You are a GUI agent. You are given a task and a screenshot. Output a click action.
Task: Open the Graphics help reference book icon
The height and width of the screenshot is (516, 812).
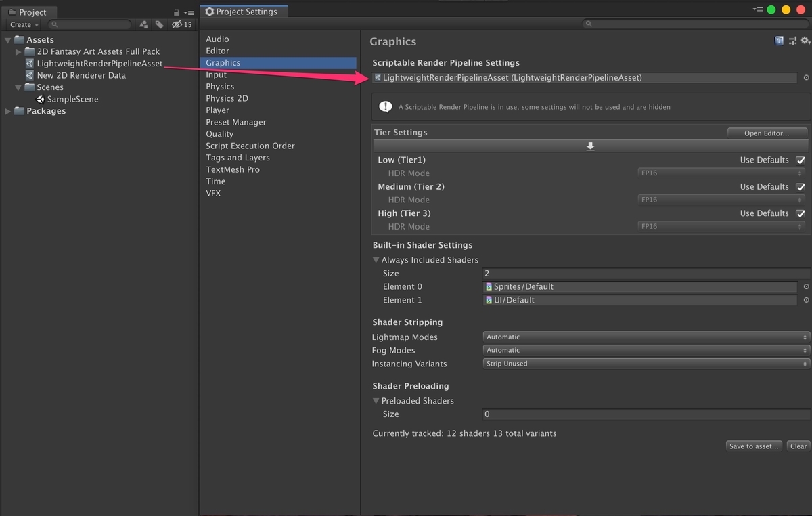pyautogui.click(x=779, y=41)
